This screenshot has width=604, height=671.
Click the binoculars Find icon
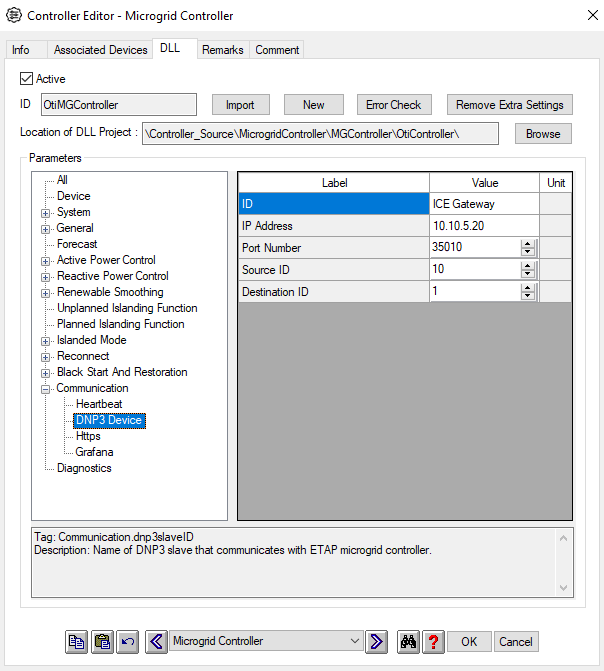(x=408, y=641)
